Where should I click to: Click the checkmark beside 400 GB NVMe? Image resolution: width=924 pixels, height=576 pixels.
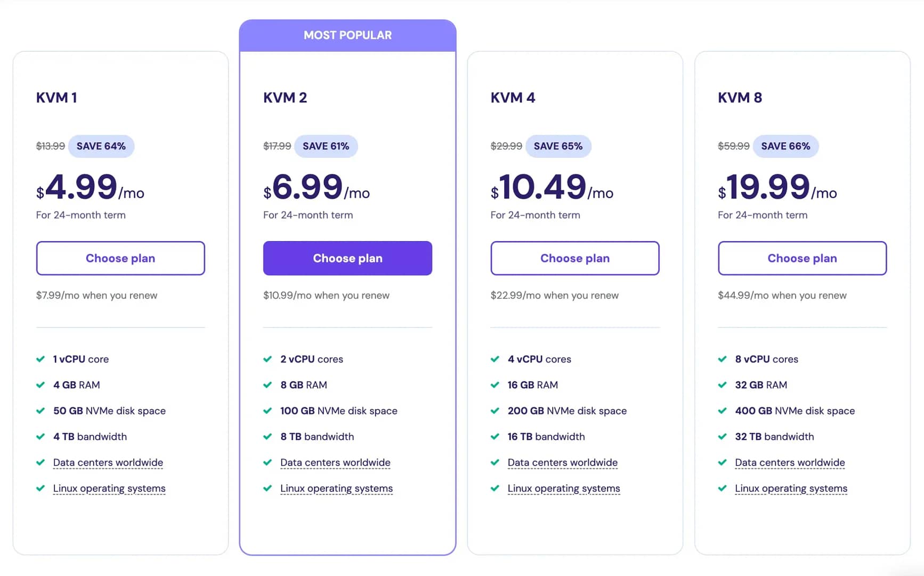[723, 411]
